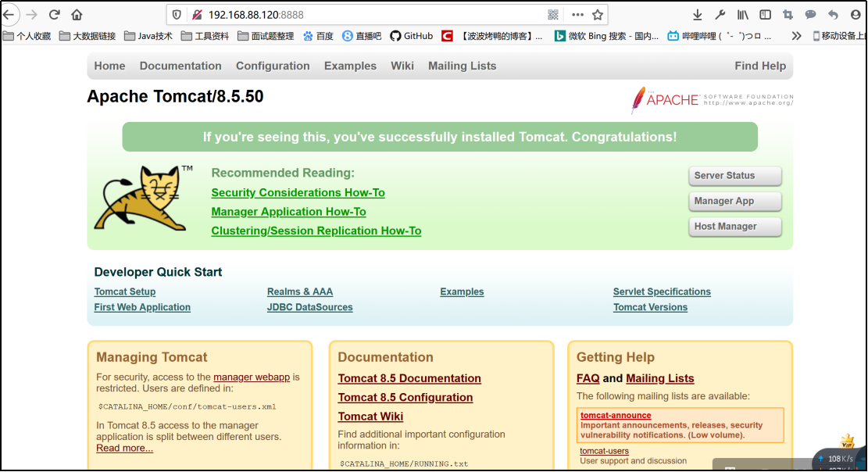The width and height of the screenshot is (868, 472).
Task: Open Tomcat 8.5 Configuration link
Action: (x=405, y=398)
